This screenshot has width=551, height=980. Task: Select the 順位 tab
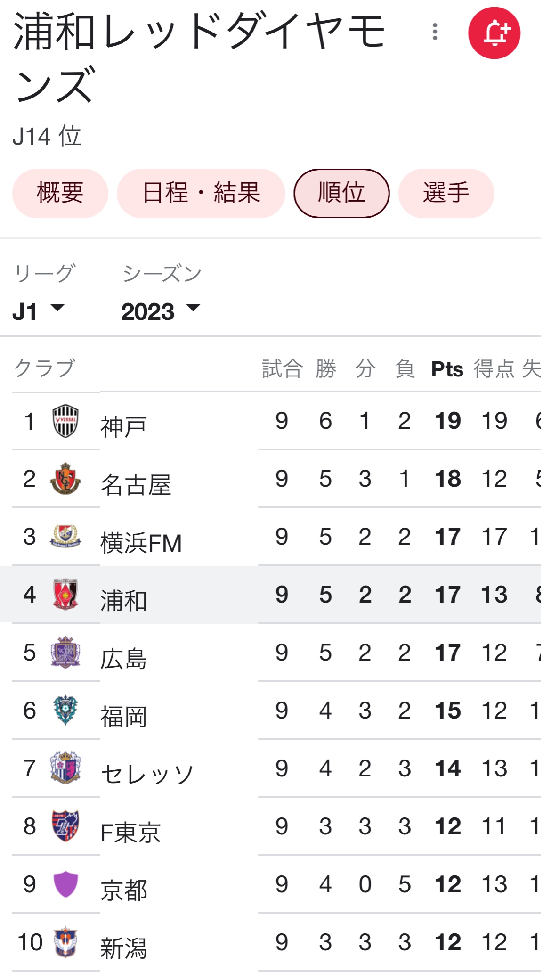coord(341,193)
